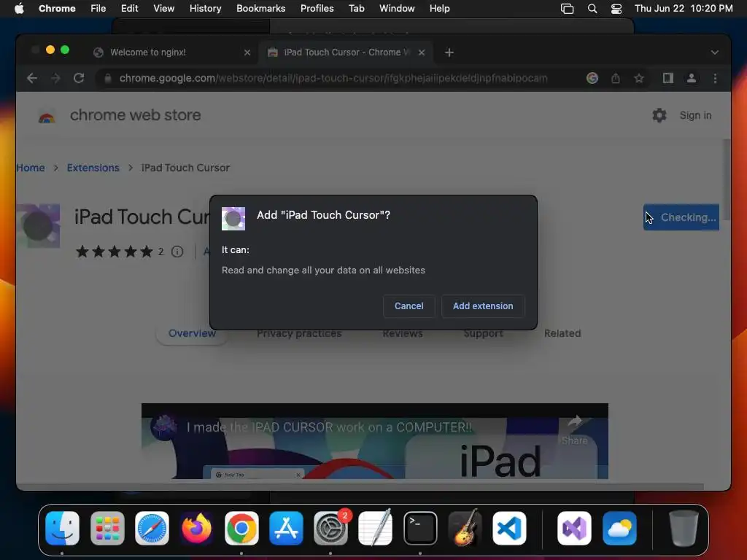Screen dimensions: 747x560
Task: Open Chrome's three-dot menu
Action: (715, 78)
